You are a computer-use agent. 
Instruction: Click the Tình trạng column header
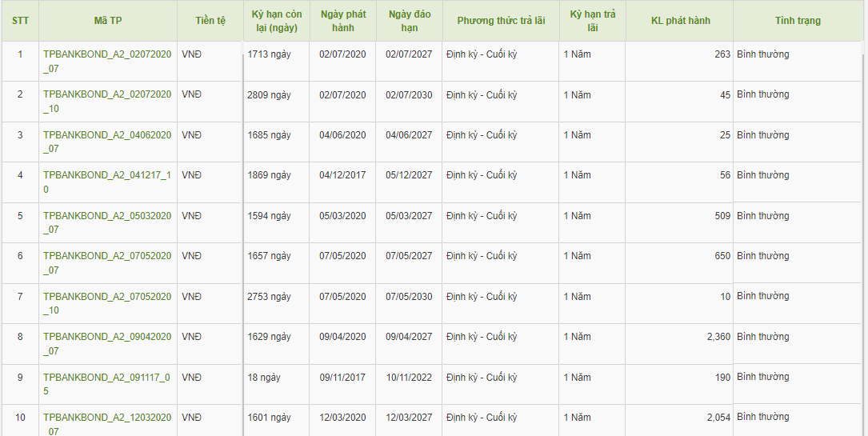tap(797, 21)
